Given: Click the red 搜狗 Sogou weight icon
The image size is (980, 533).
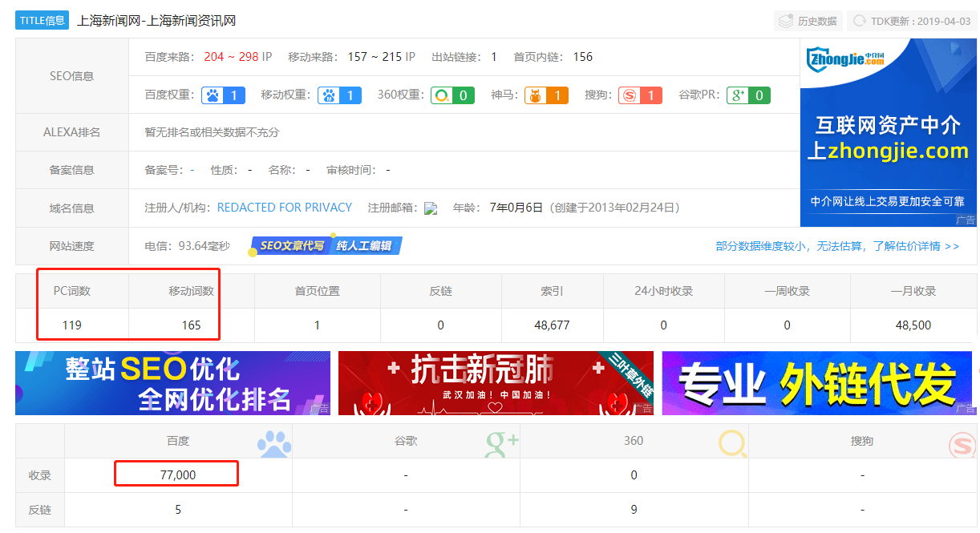Looking at the screenshot, I should coord(630,95).
